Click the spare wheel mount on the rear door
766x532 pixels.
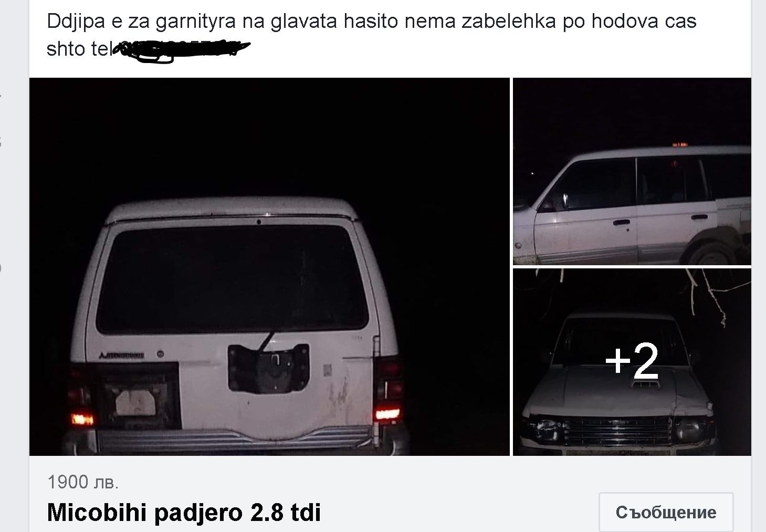pyautogui.click(x=269, y=368)
